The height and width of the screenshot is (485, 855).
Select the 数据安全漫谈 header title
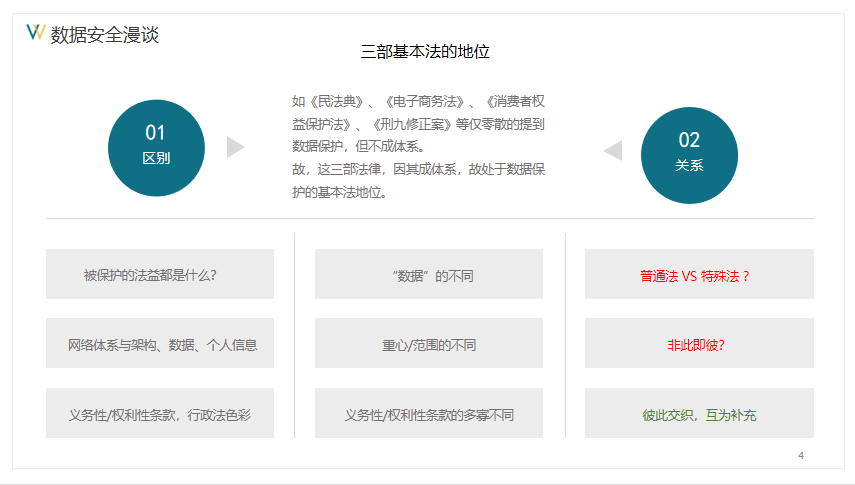point(104,35)
